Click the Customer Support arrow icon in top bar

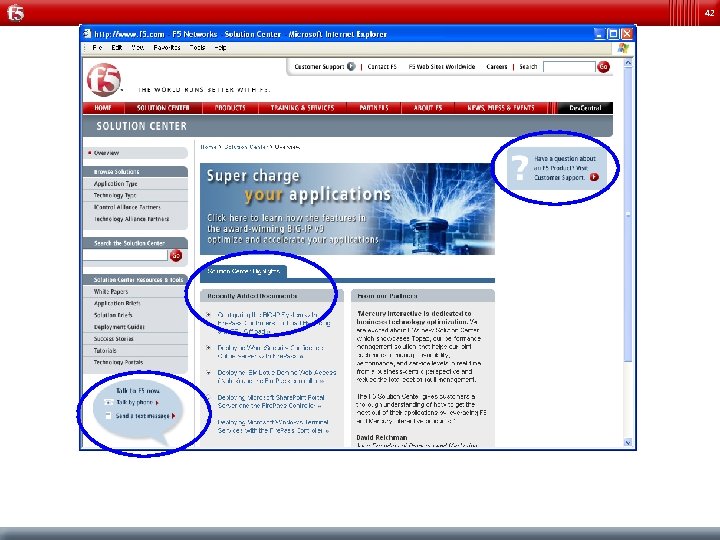coord(351,66)
